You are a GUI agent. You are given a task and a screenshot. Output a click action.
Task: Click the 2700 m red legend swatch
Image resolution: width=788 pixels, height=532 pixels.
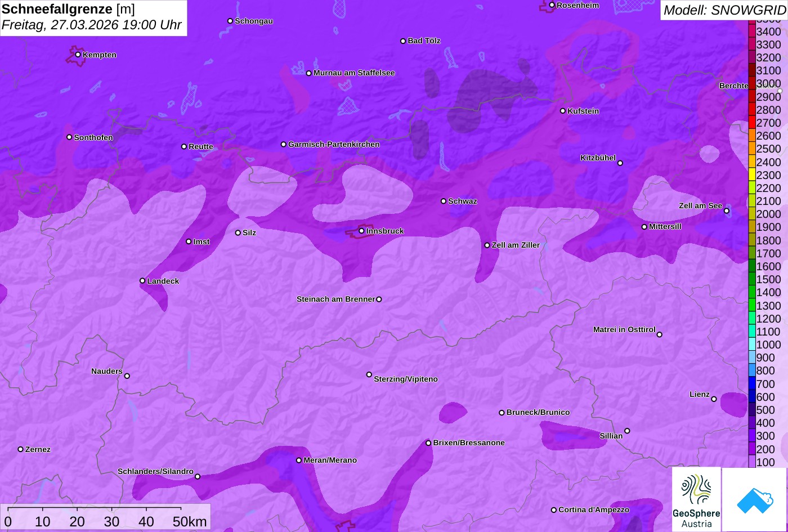pyautogui.click(x=752, y=123)
